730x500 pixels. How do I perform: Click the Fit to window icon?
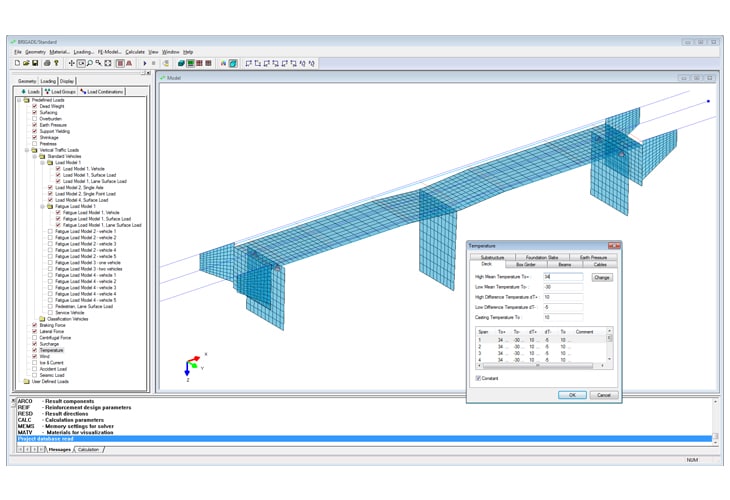tap(108, 63)
